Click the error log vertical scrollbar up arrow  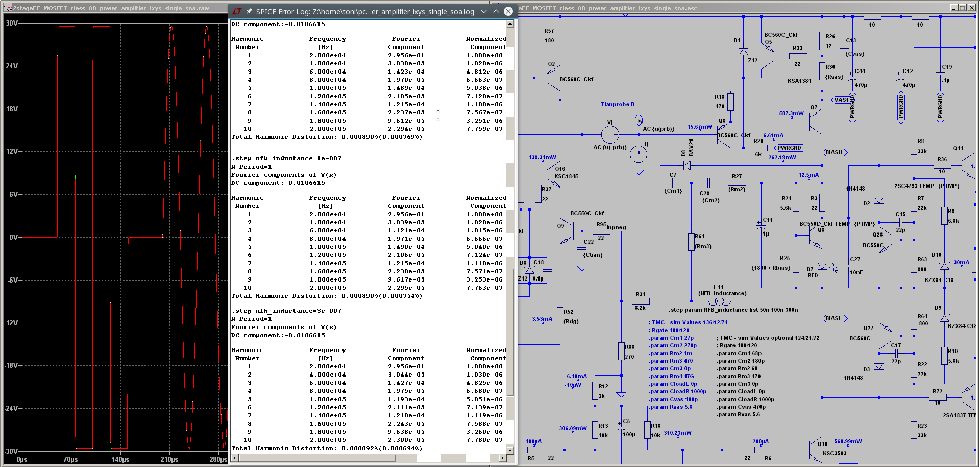tap(510, 24)
